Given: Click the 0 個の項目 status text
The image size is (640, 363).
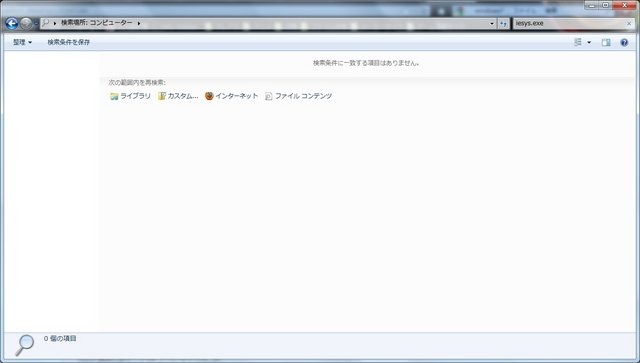Looking at the screenshot, I should pyautogui.click(x=60, y=338).
